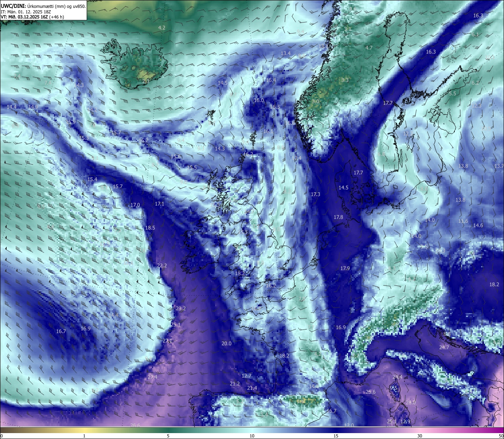Viewport: 504px width, 439px height.
Task: Select the 5.5 value
Action: pos(452,93)
